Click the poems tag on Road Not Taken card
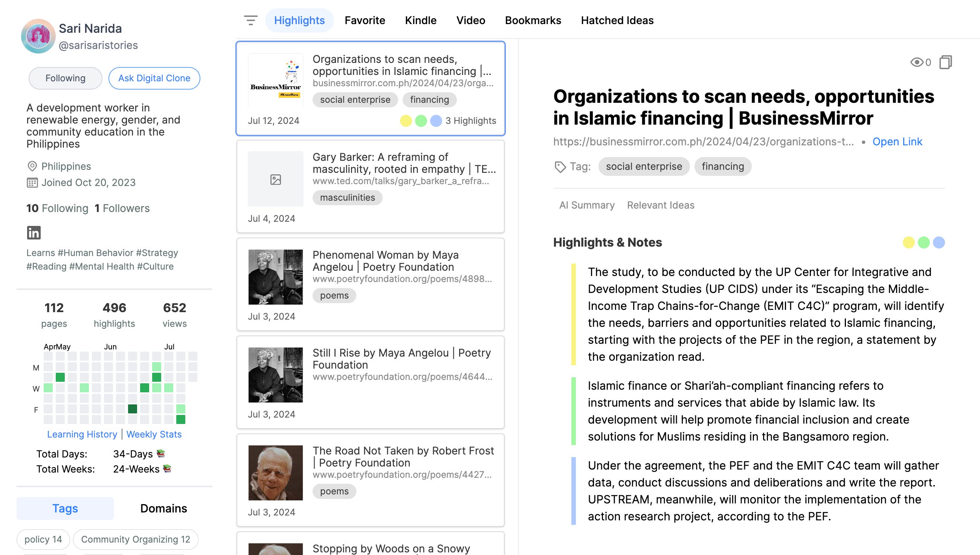This screenshot has width=980, height=555. 334,491
